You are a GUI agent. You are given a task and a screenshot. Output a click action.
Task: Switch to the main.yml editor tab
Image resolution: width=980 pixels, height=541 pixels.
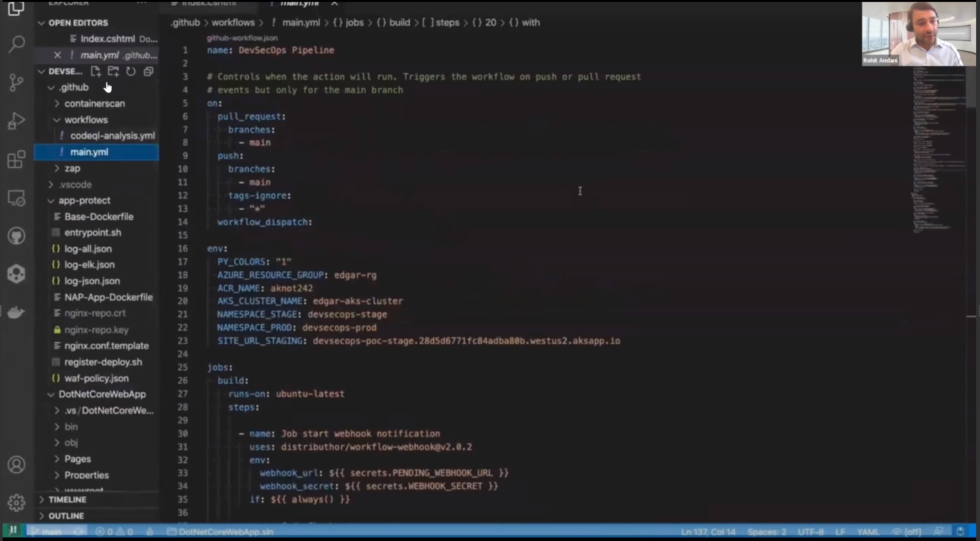point(300,4)
